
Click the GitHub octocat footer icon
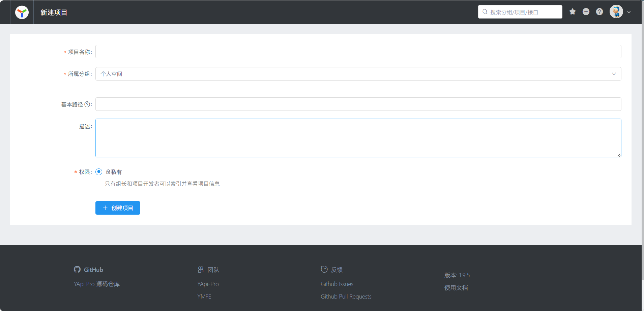tap(77, 270)
